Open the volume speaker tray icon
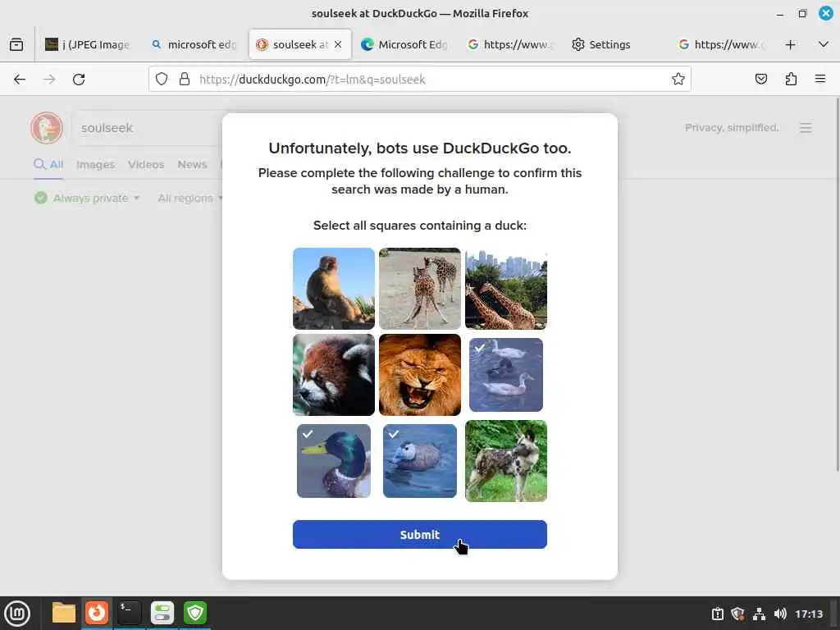840x630 pixels. (x=780, y=614)
